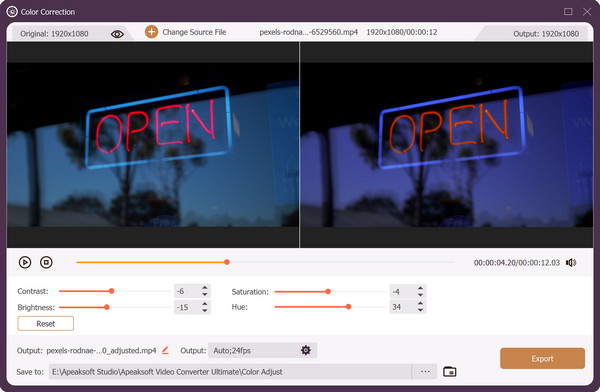Decrease Saturation value with down arrow

(x=421, y=295)
